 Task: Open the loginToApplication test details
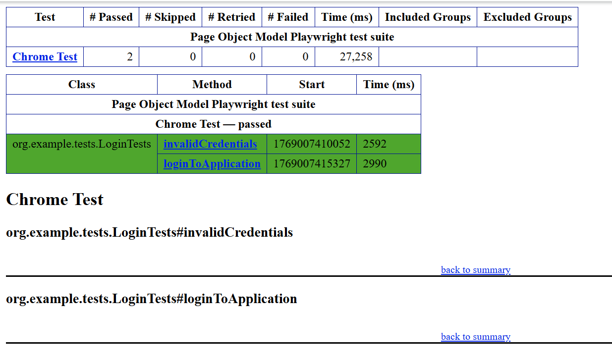click(212, 163)
